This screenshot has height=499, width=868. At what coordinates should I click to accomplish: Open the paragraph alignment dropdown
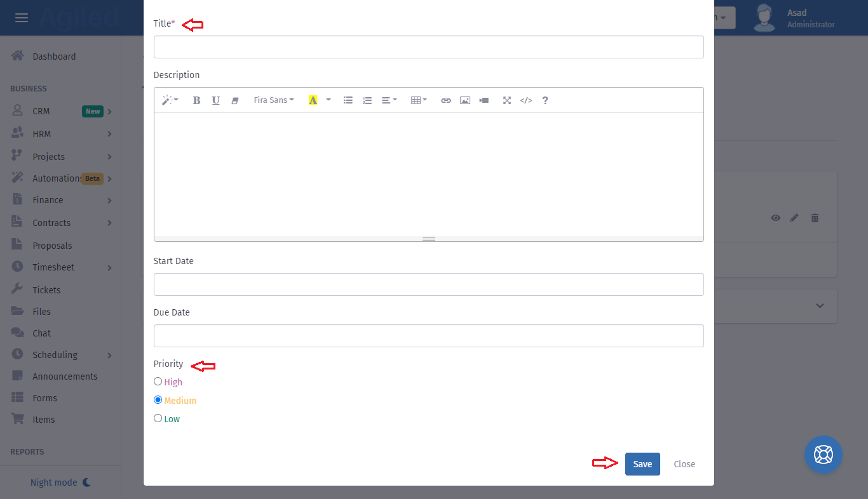pyautogui.click(x=389, y=100)
